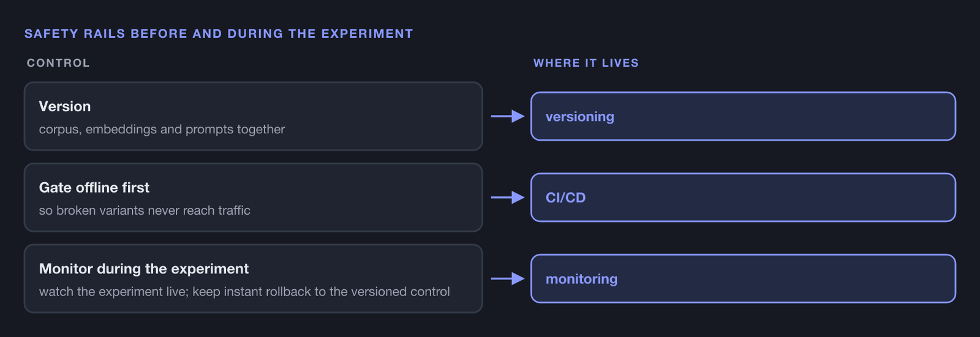
Task: Click the Monitor during the experiment heading
Action: [144, 269]
